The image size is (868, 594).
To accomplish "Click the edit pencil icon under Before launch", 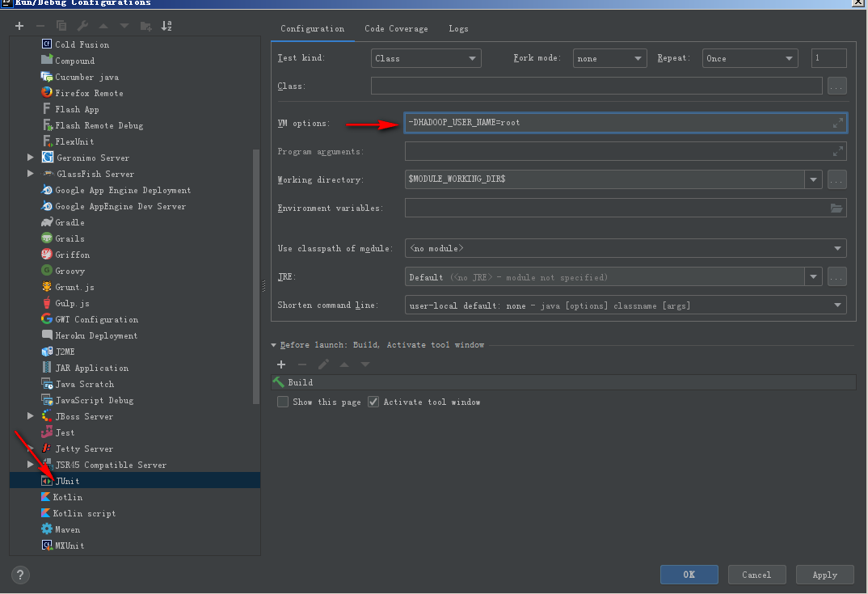I will (x=323, y=364).
